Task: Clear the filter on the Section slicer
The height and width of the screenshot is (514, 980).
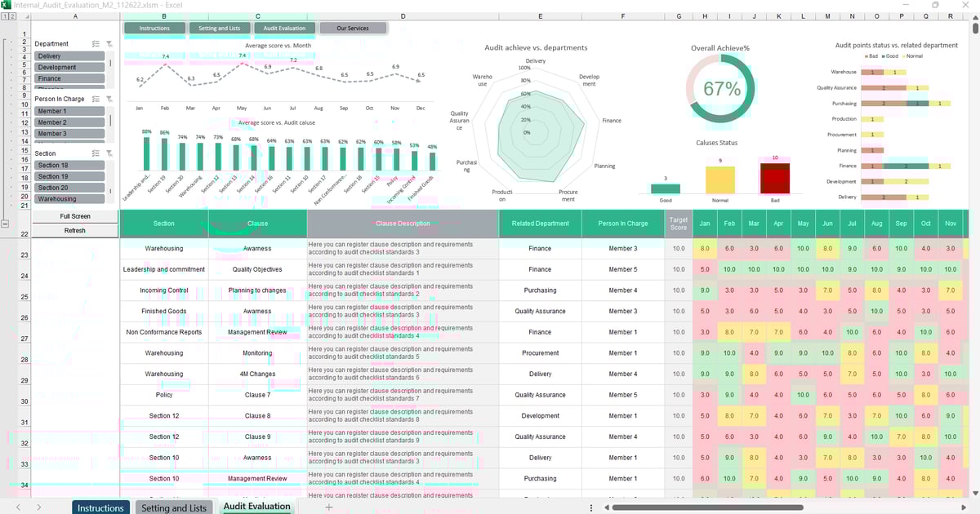Action: click(x=109, y=153)
